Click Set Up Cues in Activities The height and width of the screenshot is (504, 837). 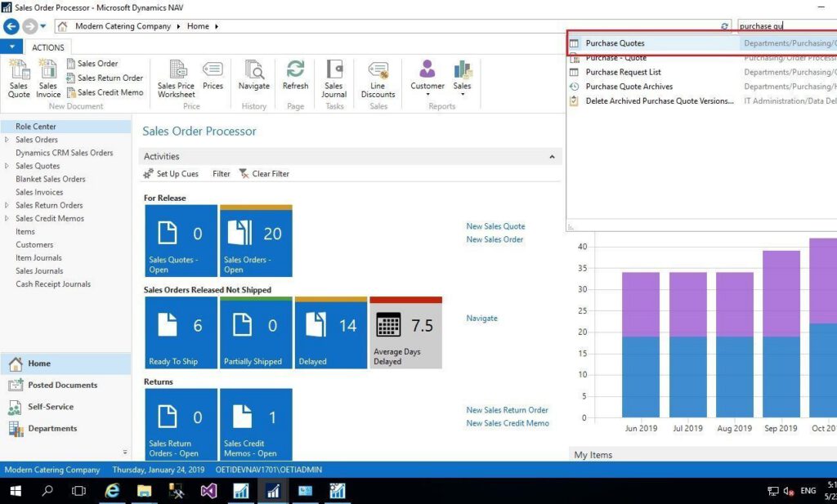[171, 174]
